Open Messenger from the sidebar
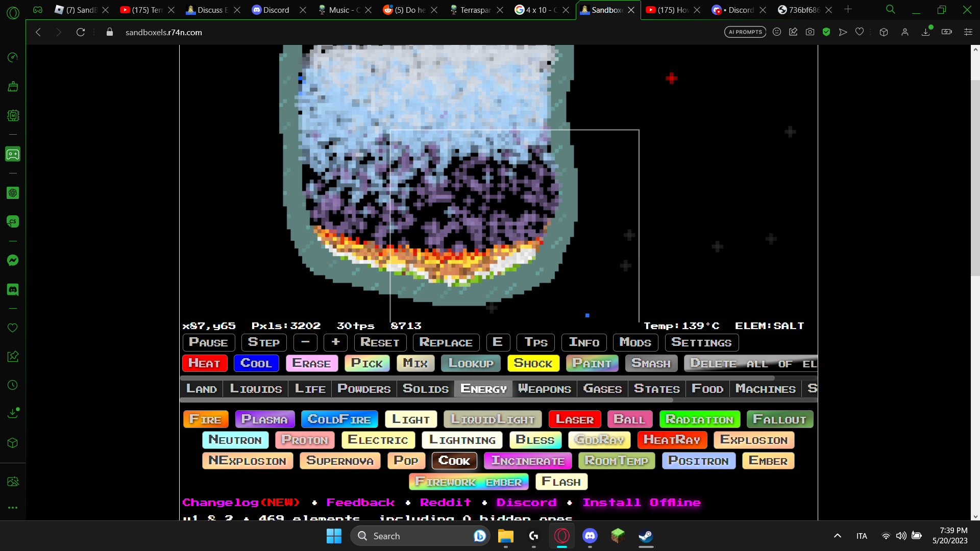Image resolution: width=980 pixels, height=551 pixels. tap(13, 260)
